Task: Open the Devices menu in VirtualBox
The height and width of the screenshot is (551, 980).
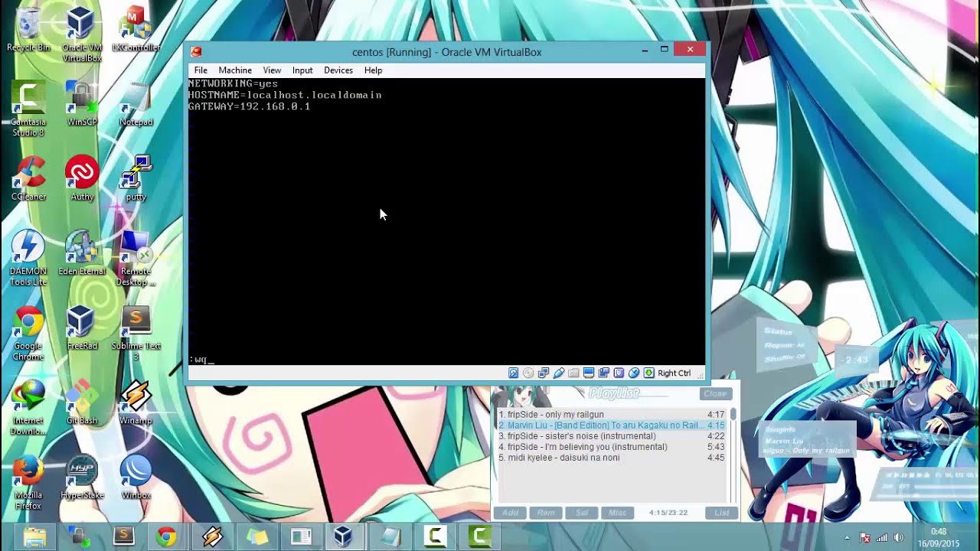Action: pos(338,70)
